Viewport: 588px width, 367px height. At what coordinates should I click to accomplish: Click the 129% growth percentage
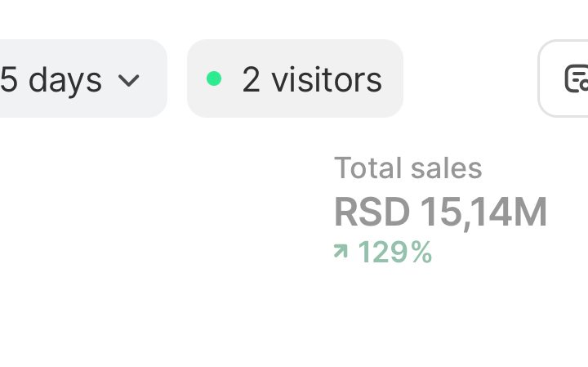tap(394, 253)
